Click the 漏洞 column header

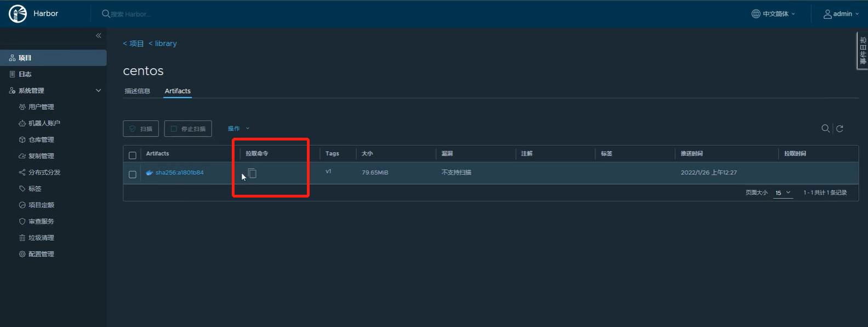click(447, 154)
